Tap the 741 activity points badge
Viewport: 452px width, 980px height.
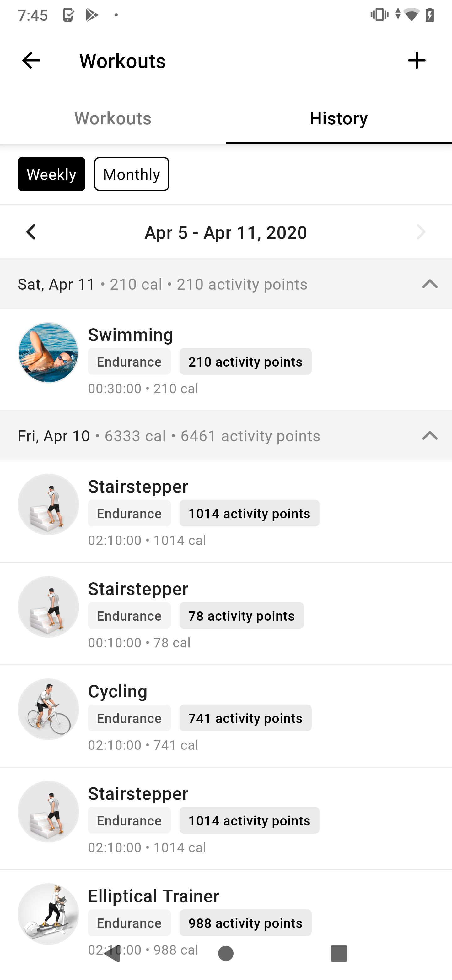tap(245, 718)
